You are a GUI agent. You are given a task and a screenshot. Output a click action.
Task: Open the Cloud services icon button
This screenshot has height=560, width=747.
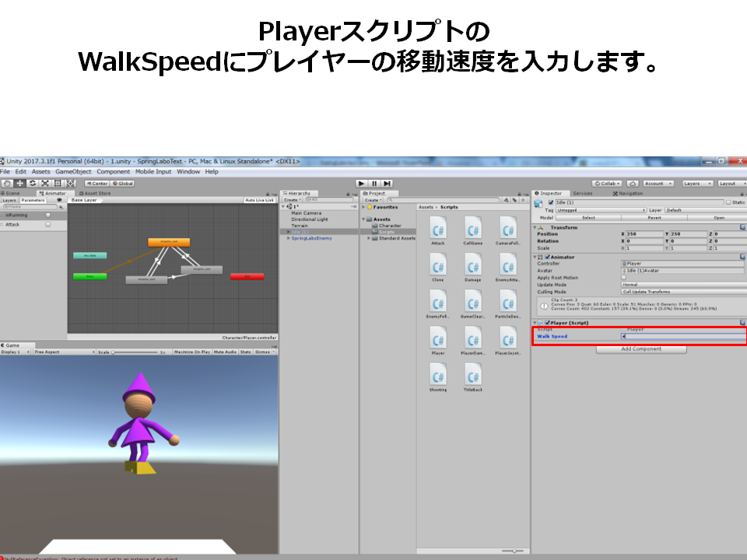point(633,184)
